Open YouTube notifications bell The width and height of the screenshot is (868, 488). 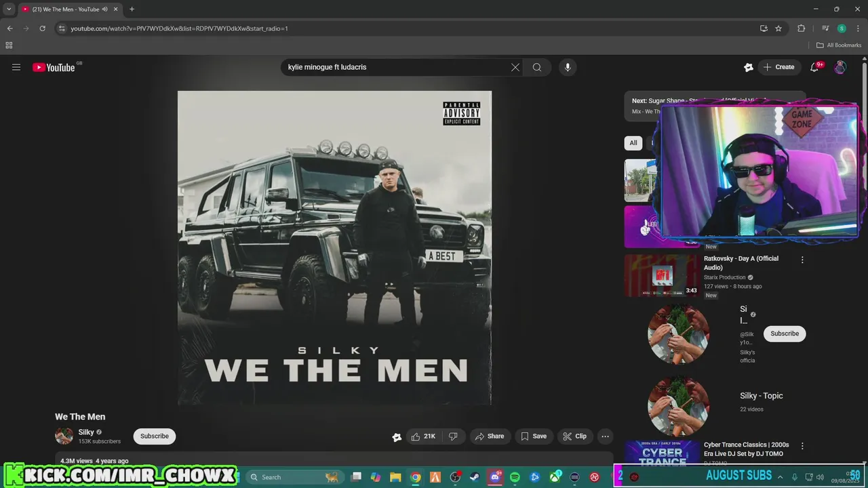[x=815, y=67]
